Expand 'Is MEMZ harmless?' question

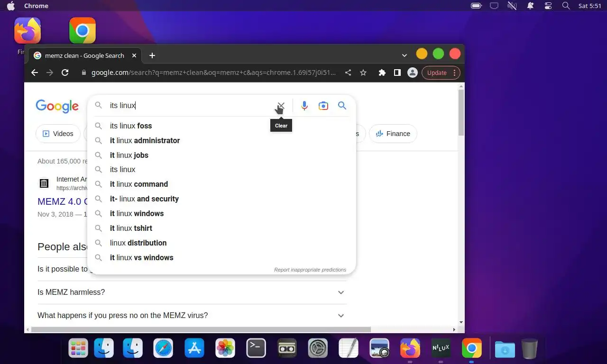[x=192, y=292]
